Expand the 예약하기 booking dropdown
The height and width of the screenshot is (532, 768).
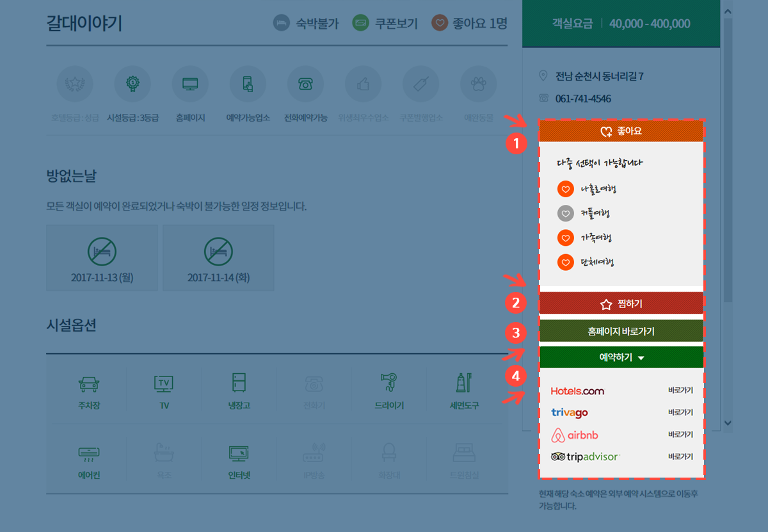[621, 358]
